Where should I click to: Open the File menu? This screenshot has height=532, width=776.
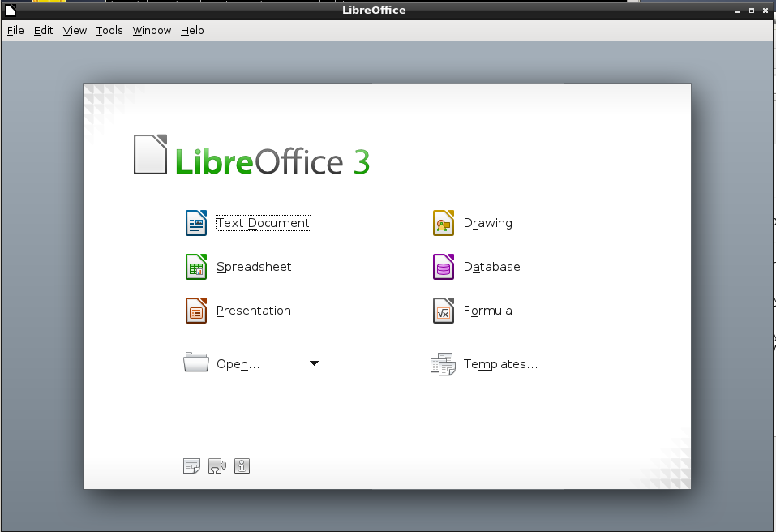(15, 31)
